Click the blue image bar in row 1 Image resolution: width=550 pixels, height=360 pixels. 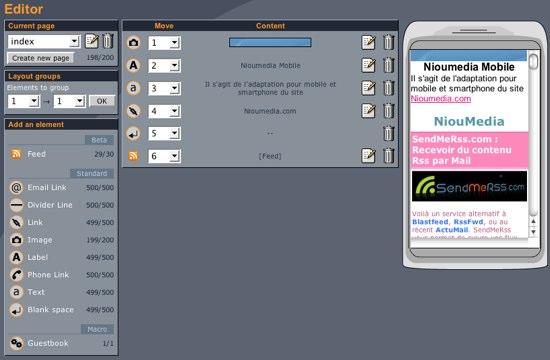point(270,42)
